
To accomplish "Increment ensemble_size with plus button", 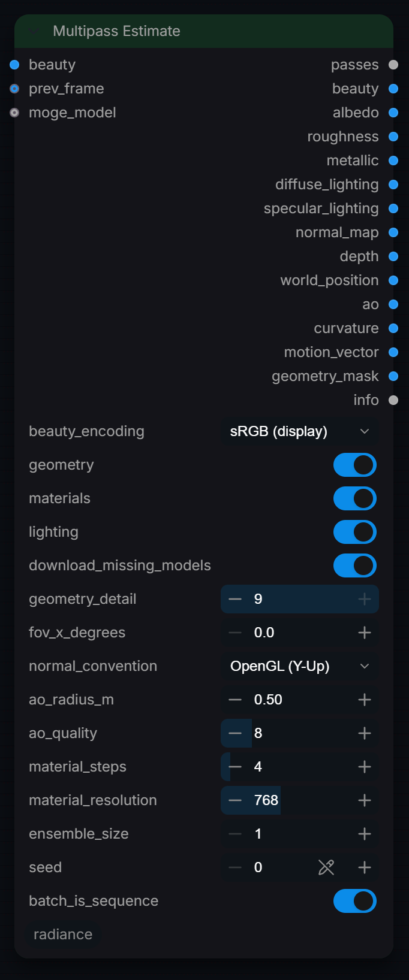I will [x=365, y=834].
